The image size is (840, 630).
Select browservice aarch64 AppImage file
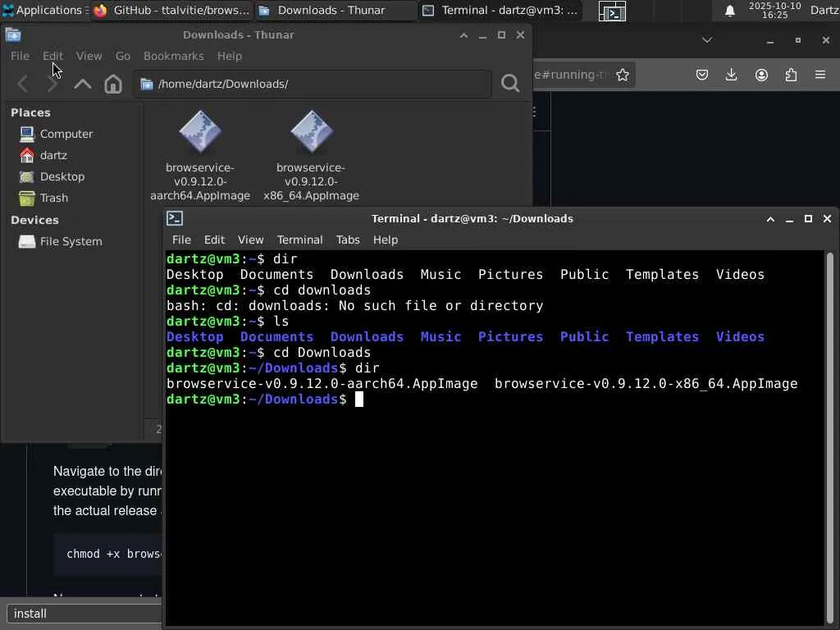point(200,156)
